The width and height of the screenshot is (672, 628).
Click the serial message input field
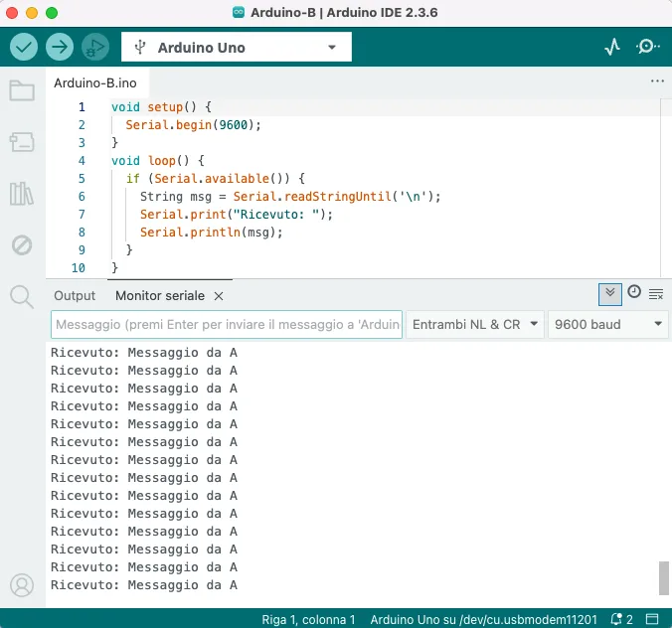point(227,324)
